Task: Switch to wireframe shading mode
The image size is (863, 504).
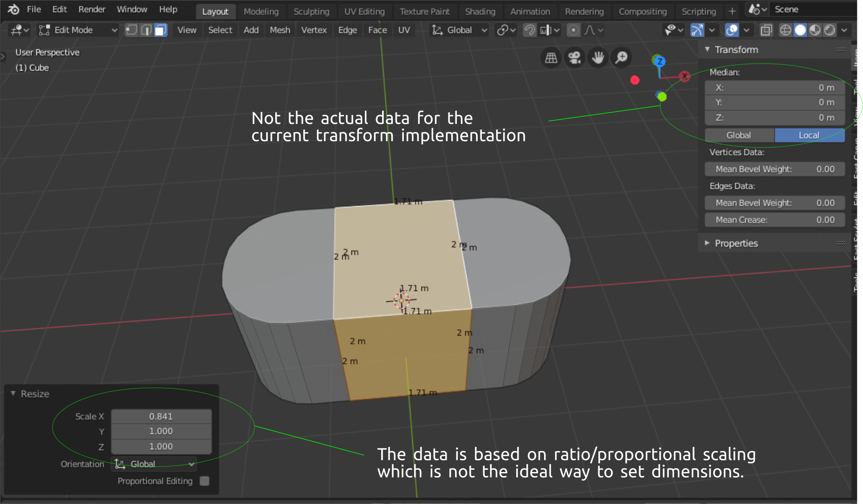Action: [x=785, y=30]
